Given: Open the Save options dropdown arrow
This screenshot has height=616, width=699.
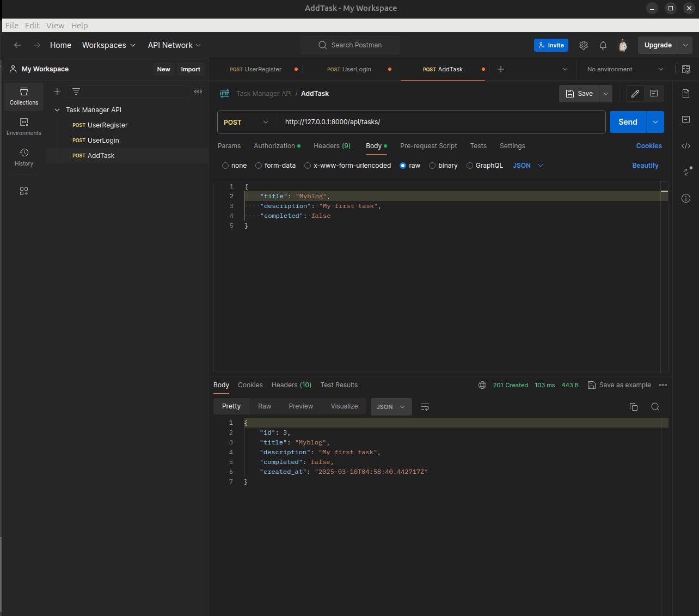Looking at the screenshot, I should coord(606,94).
